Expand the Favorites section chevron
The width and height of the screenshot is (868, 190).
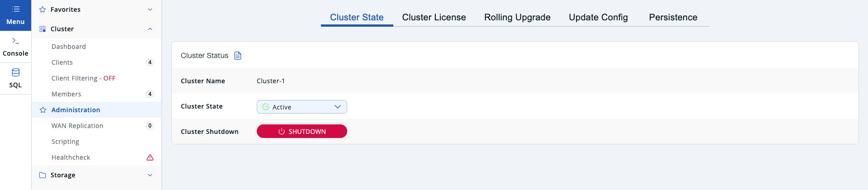tap(150, 9)
